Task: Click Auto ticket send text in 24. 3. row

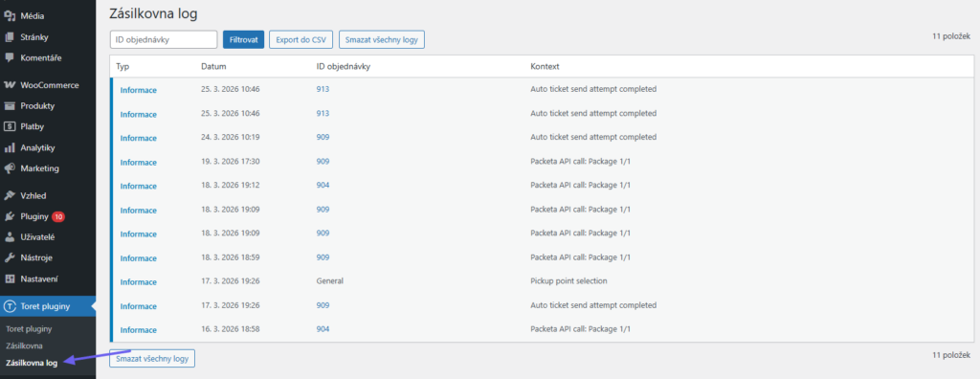Action: pos(593,137)
